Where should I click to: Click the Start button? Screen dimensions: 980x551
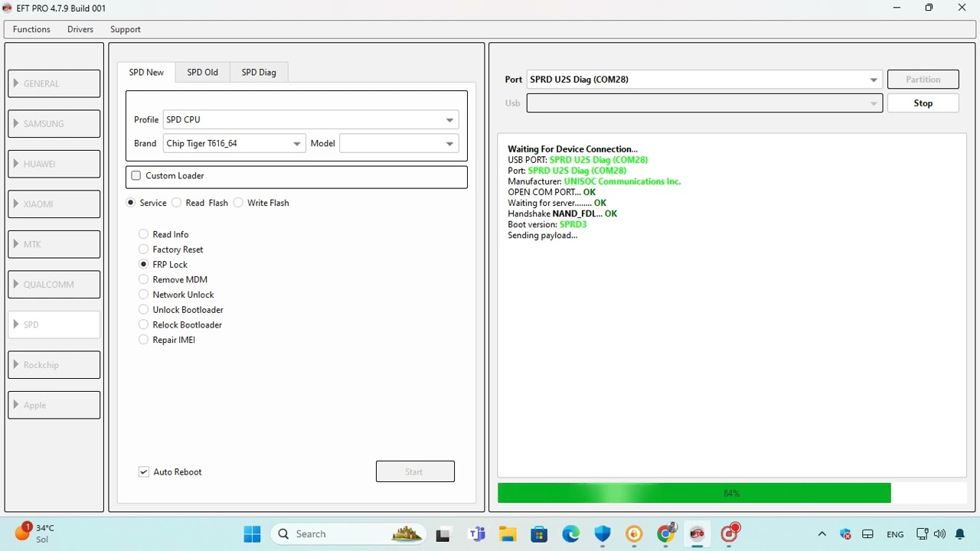(x=415, y=471)
